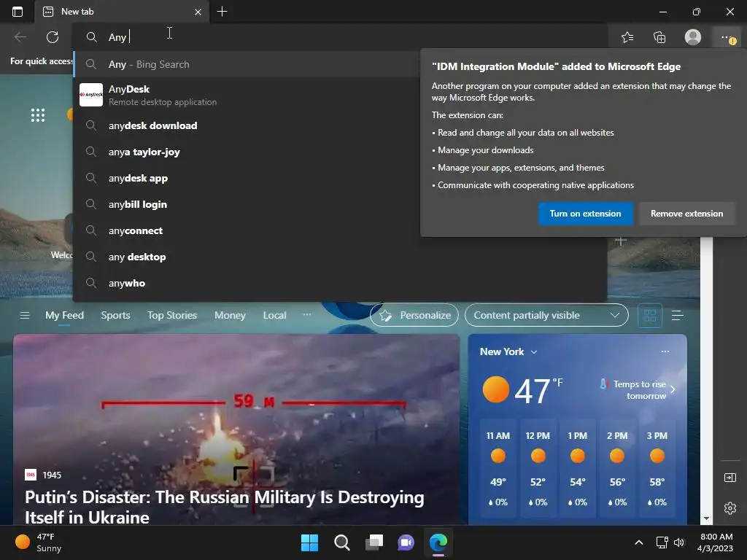Go back with the arrow icon
The width and height of the screenshot is (747, 560).
tap(20, 36)
